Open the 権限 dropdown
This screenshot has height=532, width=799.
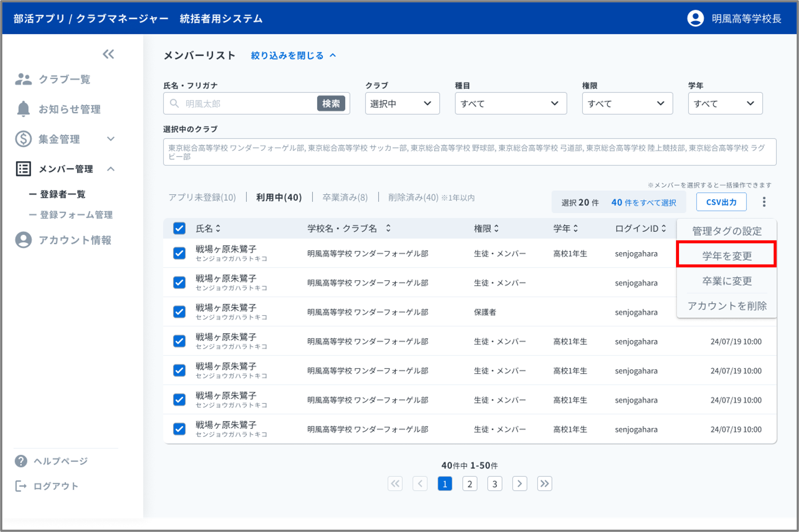coord(627,103)
